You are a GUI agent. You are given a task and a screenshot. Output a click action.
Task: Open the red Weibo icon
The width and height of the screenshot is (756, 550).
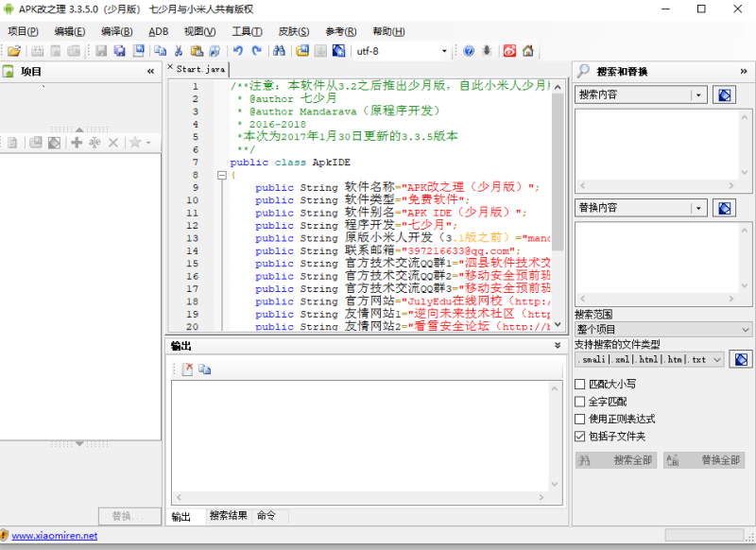[x=509, y=51]
